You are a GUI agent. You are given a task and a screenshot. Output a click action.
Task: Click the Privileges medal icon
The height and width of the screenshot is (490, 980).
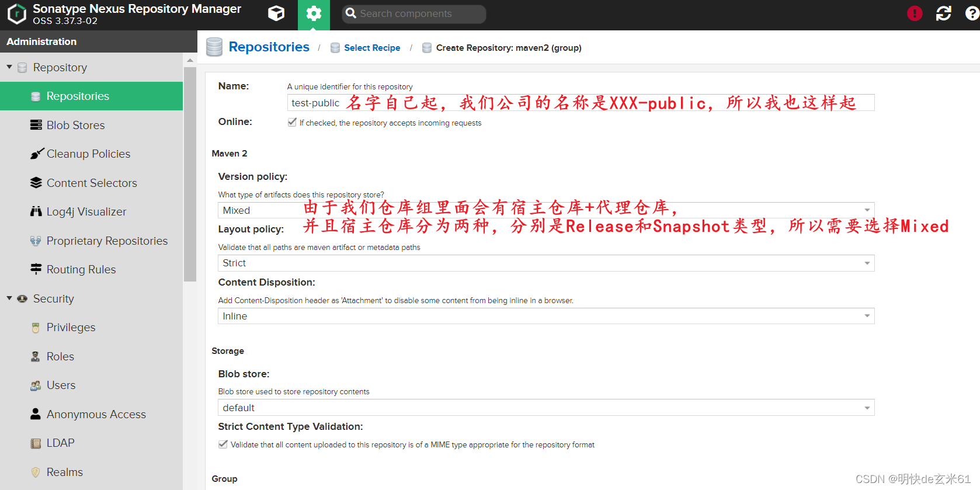point(36,328)
